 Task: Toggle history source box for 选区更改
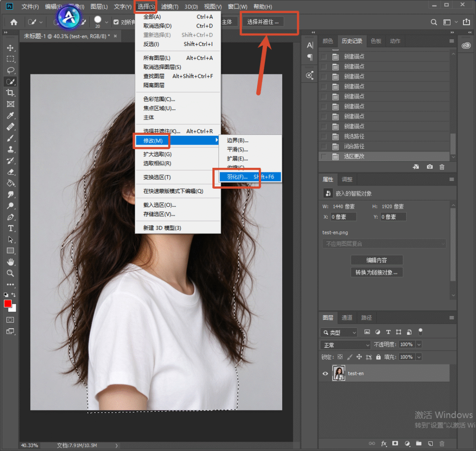tap(324, 156)
